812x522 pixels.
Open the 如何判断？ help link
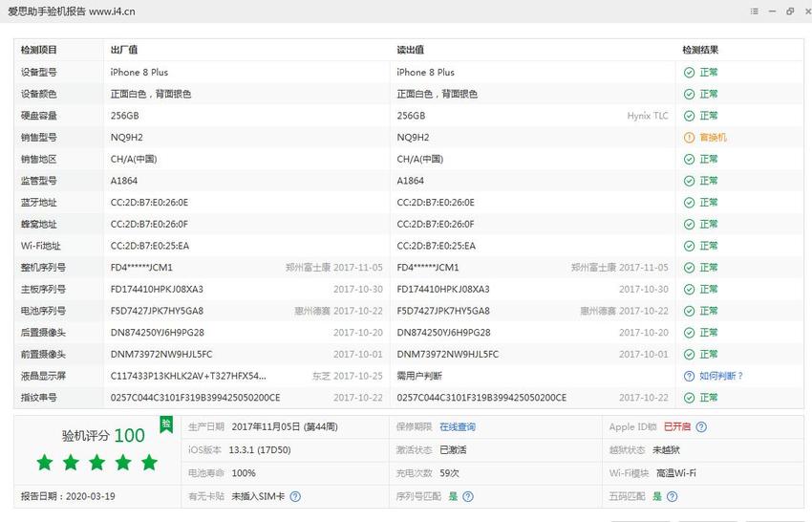(x=721, y=377)
